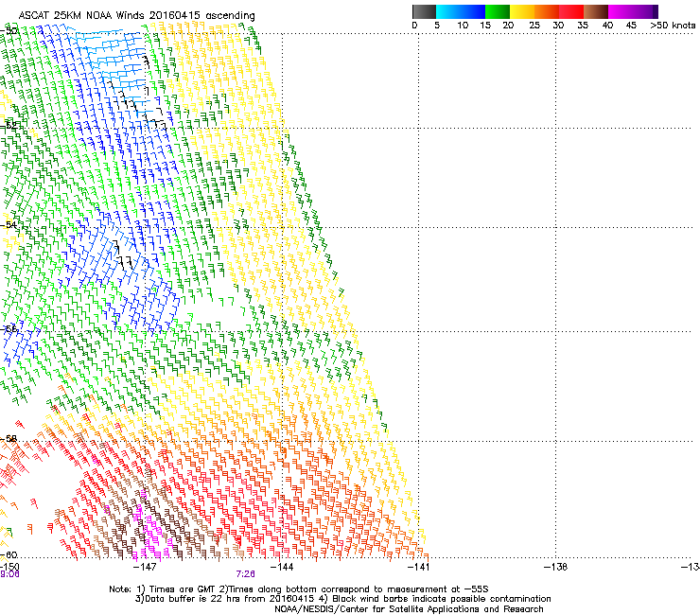Viewport: 700px width, 615px height.
Task: Click the 7:26 measurement time label
Action: point(246,574)
